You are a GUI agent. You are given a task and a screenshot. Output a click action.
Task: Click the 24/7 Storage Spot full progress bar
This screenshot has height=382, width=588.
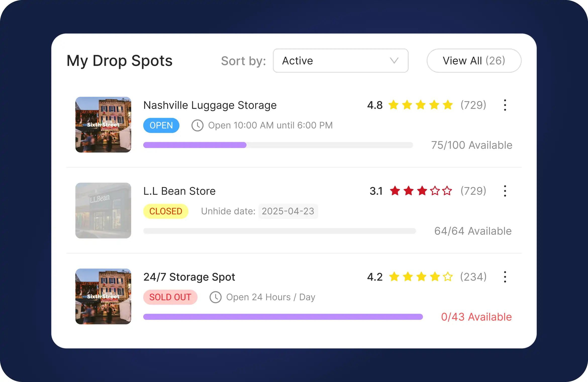click(283, 317)
